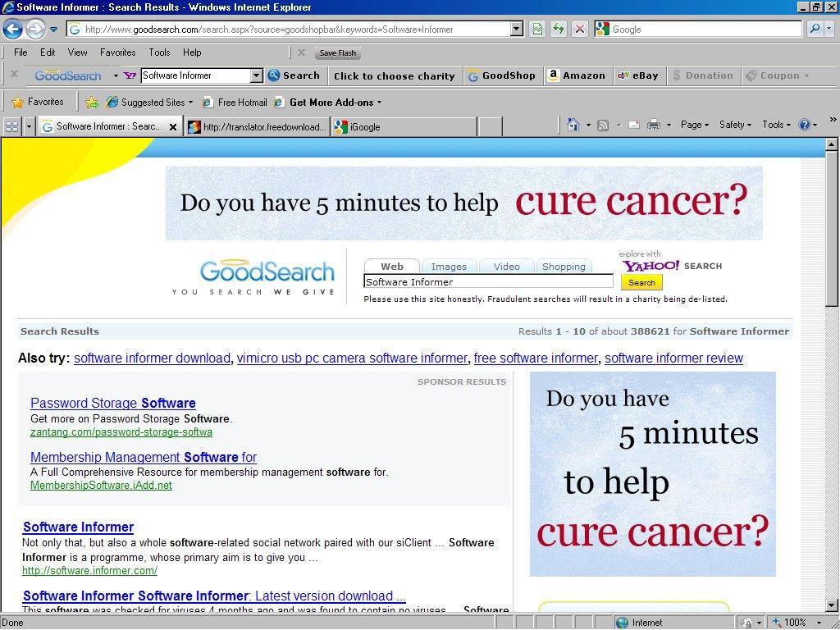Viewport: 840px width, 630px height.
Task: Close the Software Informer tab
Action: coord(172,127)
